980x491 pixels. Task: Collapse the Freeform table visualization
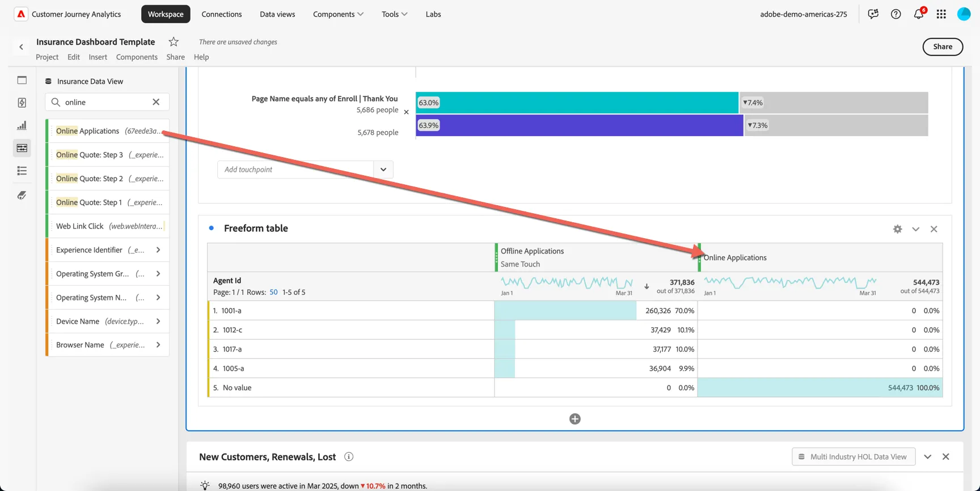[915, 229]
